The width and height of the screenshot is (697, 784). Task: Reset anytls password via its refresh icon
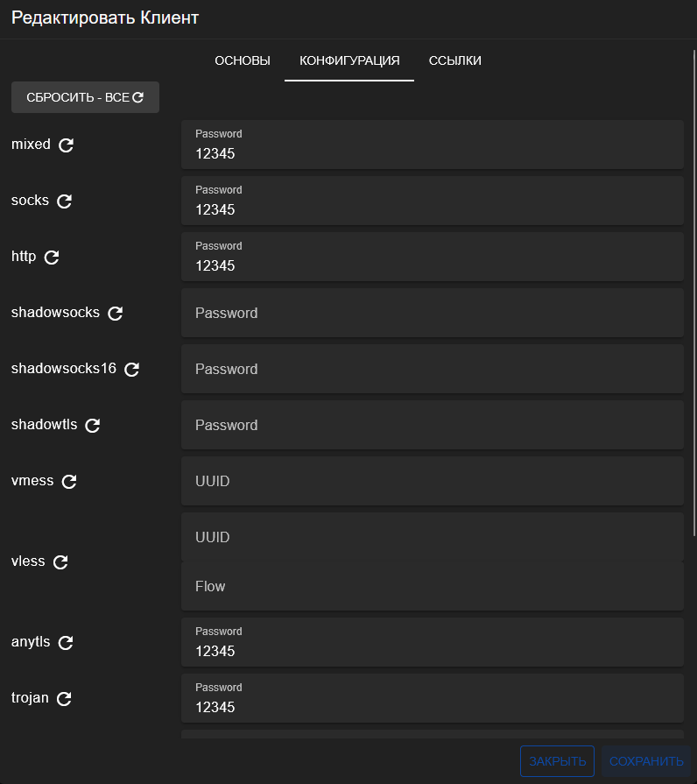tap(66, 643)
